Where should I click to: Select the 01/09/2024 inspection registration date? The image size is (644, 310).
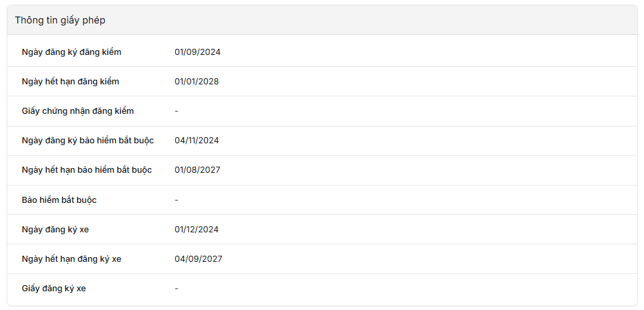coord(197,52)
